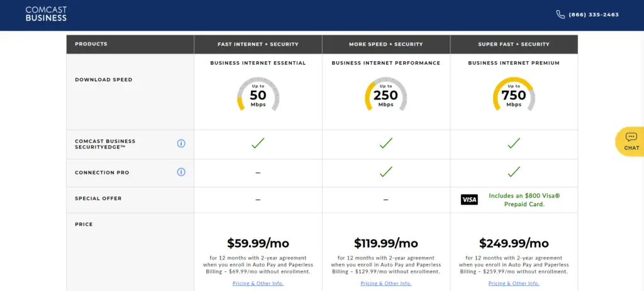Click the SecurityEdge checkmark under Essential

pos(258,143)
